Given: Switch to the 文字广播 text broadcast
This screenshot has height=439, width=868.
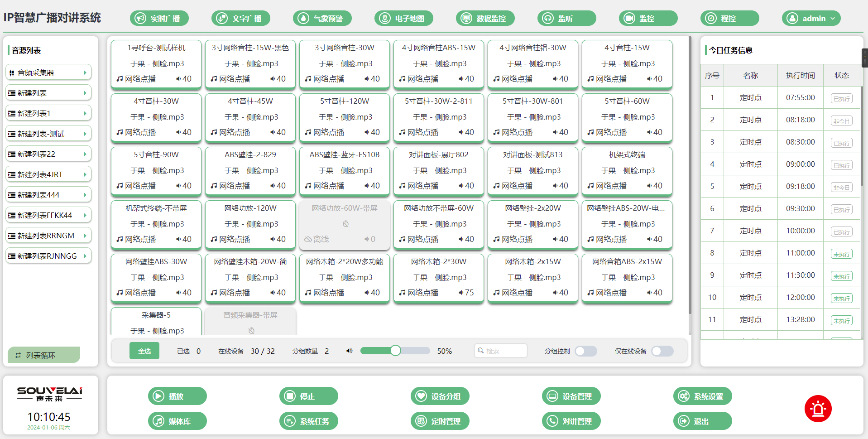Looking at the screenshot, I should point(240,18).
